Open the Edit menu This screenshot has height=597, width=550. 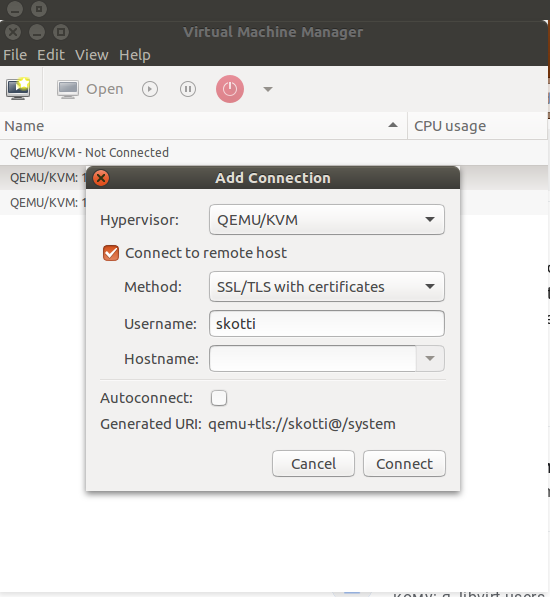(51, 55)
